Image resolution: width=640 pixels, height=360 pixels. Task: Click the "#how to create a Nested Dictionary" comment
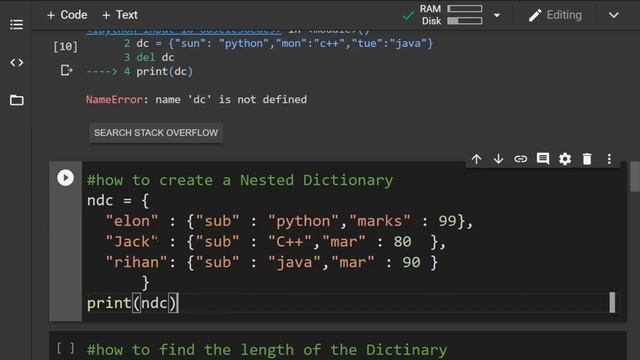pyautogui.click(x=240, y=180)
